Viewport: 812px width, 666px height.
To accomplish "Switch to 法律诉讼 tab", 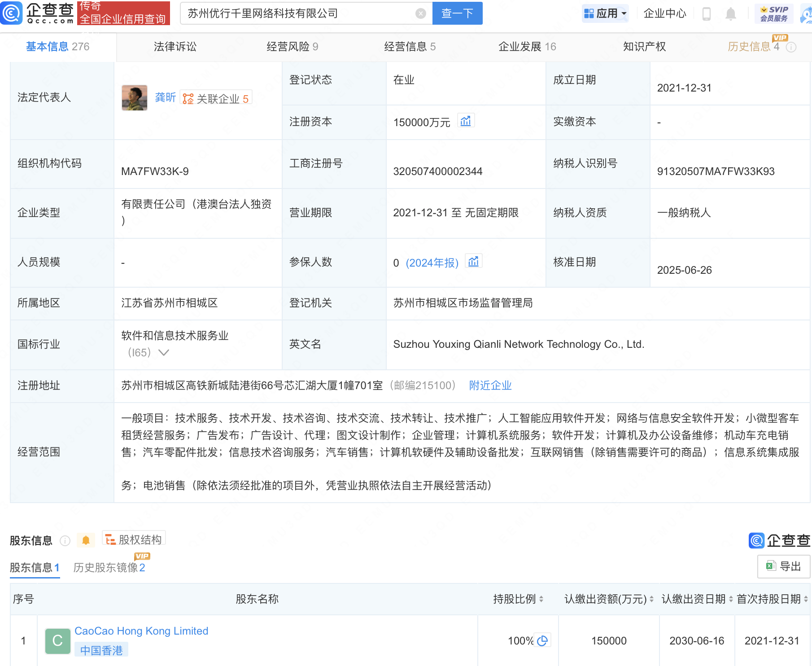I will (x=175, y=47).
